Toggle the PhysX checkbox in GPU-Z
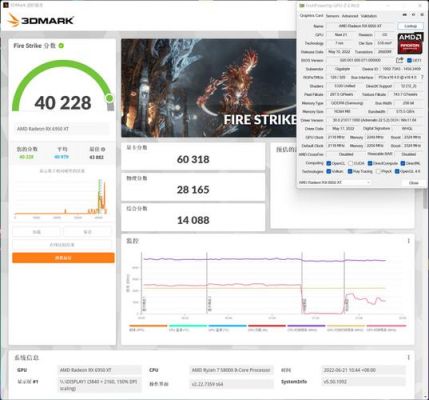The image size is (429, 400). click(x=378, y=171)
